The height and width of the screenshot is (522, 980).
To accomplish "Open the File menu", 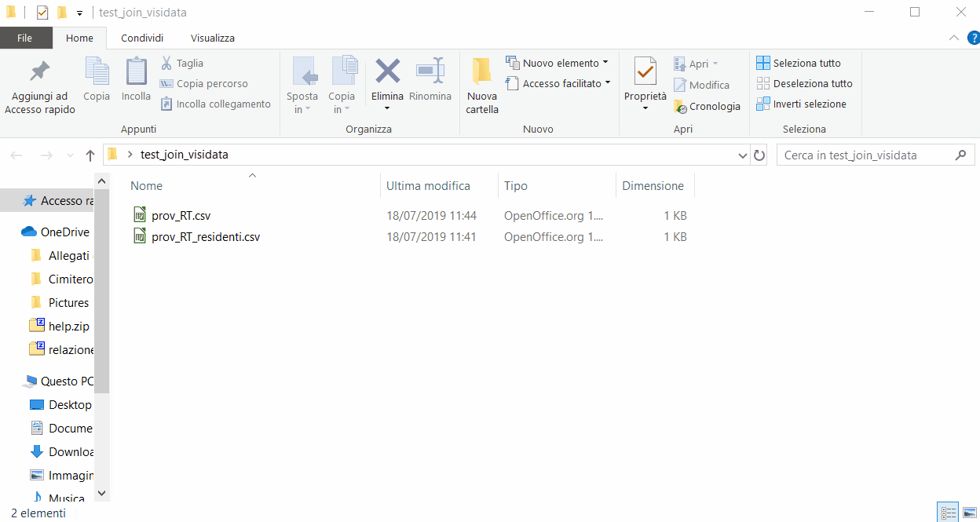I will [25, 38].
